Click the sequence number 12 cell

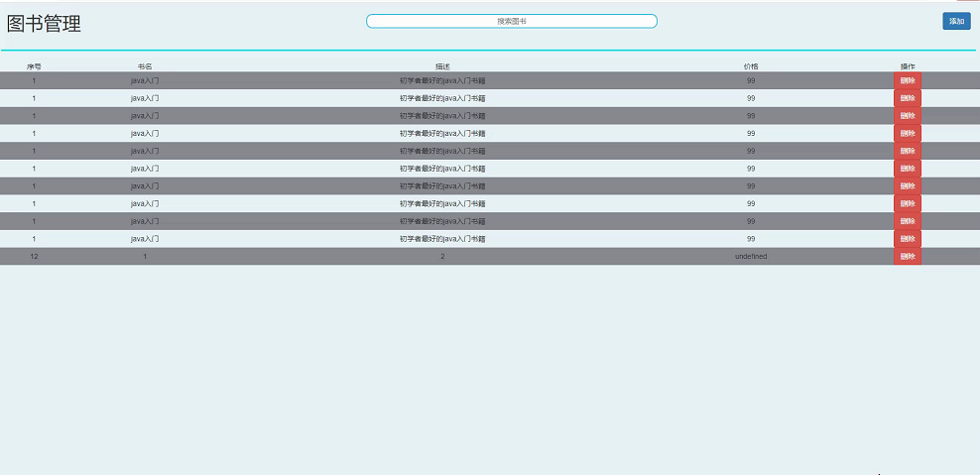tap(34, 256)
